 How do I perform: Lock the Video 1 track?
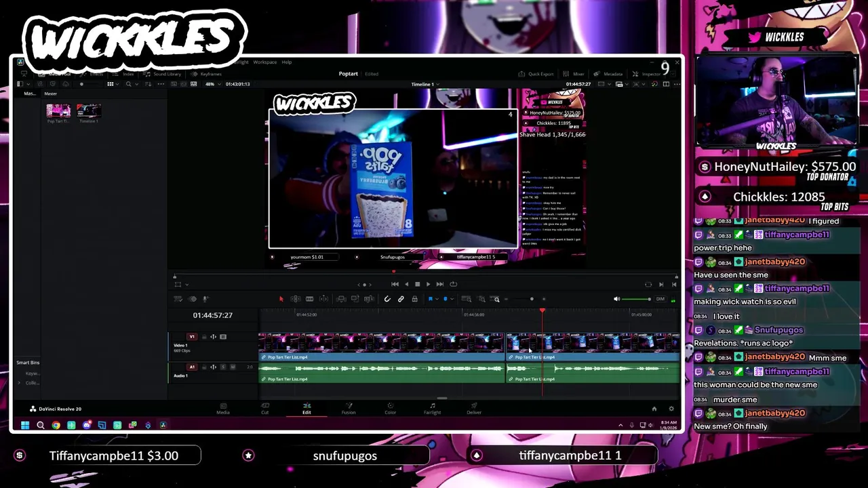point(204,337)
